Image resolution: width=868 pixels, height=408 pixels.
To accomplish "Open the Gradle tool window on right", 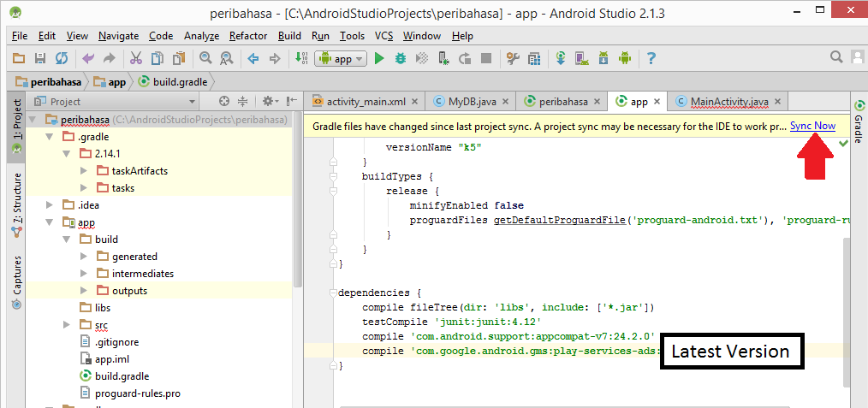I will point(859,121).
